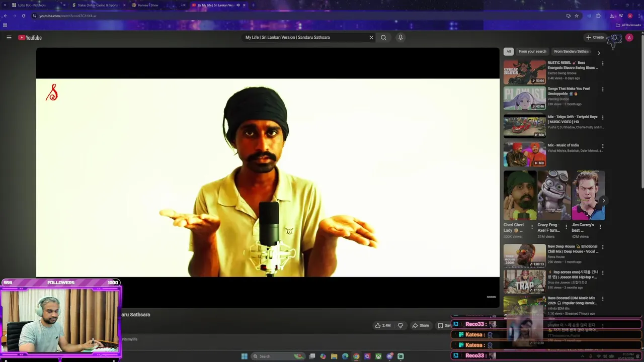Show more filter chips with arrow

[599, 52]
